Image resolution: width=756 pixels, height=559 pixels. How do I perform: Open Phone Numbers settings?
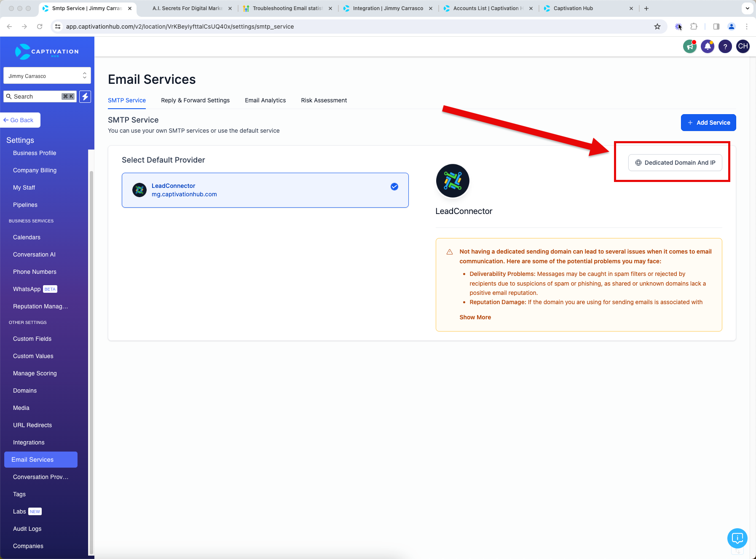[35, 272]
